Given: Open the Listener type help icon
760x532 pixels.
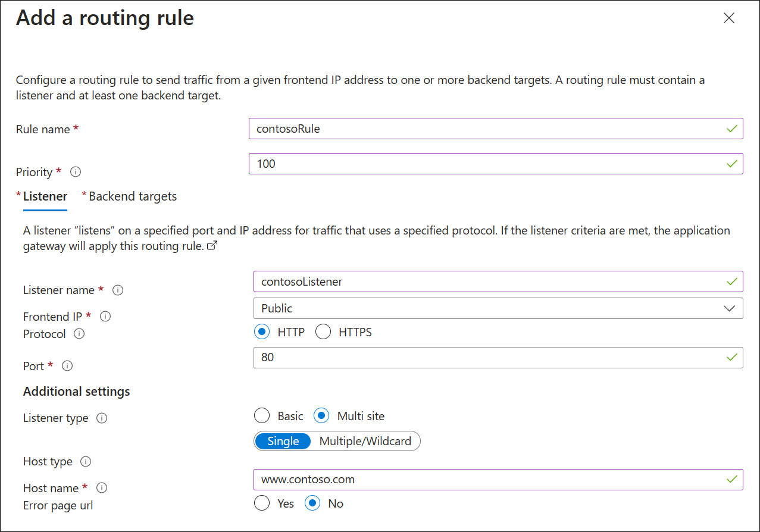Looking at the screenshot, I should coord(102,418).
